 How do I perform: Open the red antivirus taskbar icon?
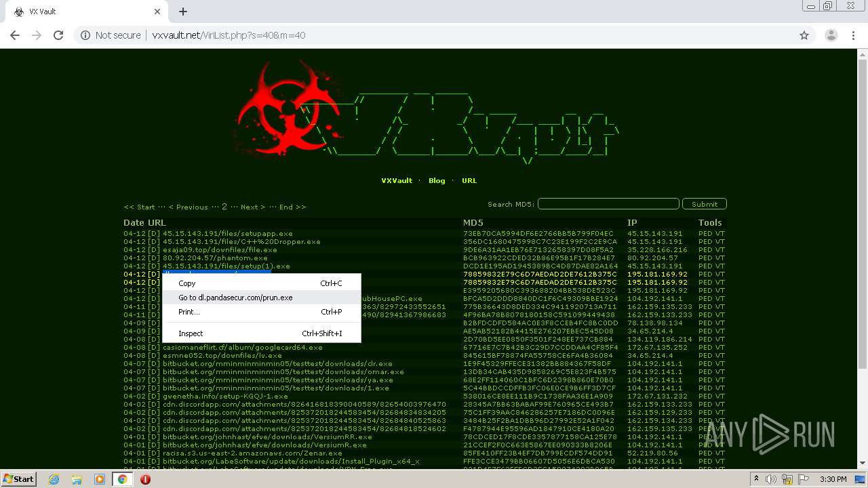145,479
